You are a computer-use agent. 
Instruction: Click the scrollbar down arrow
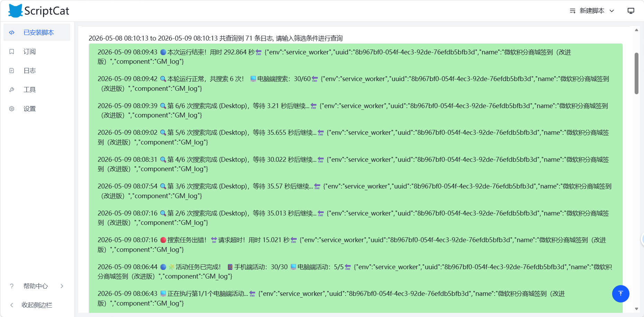(636, 309)
